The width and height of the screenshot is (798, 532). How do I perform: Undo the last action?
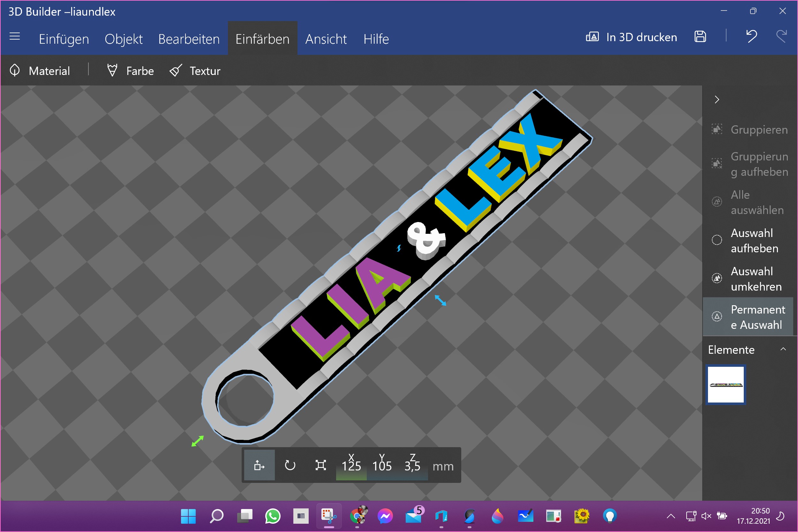751,36
